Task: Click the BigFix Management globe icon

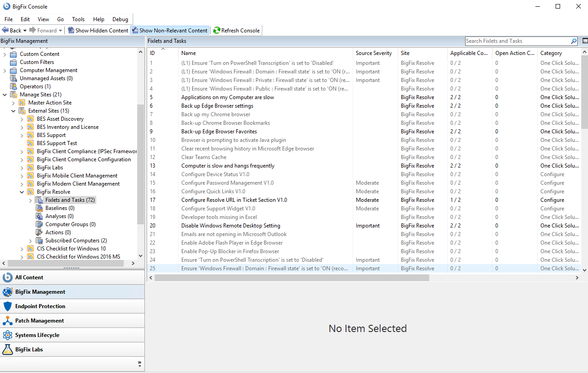Action: (x=7, y=292)
